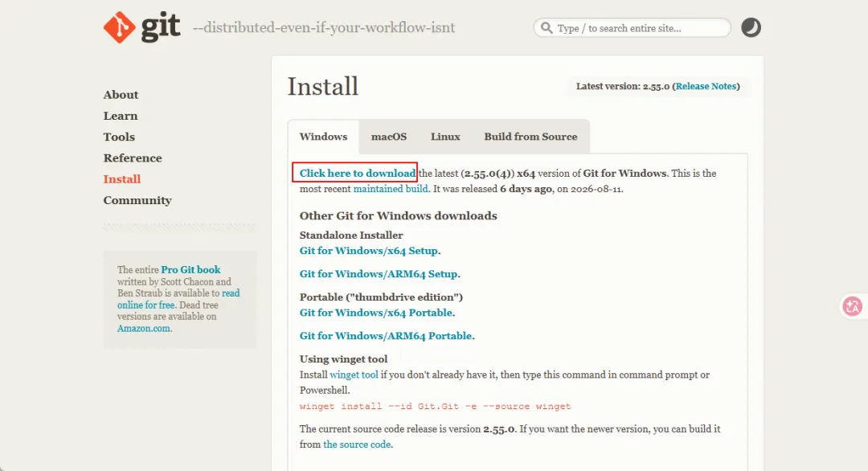
Task: Open the winget tool link
Action: coord(354,375)
